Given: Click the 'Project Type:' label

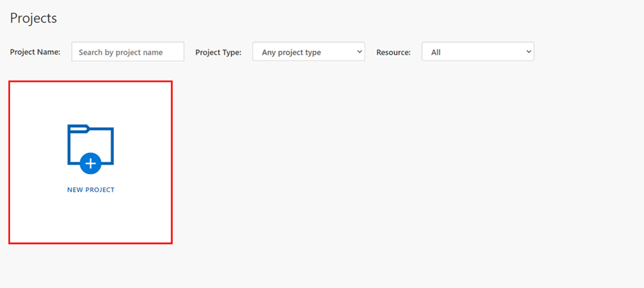Looking at the screenshot, I should coord(218,53).
